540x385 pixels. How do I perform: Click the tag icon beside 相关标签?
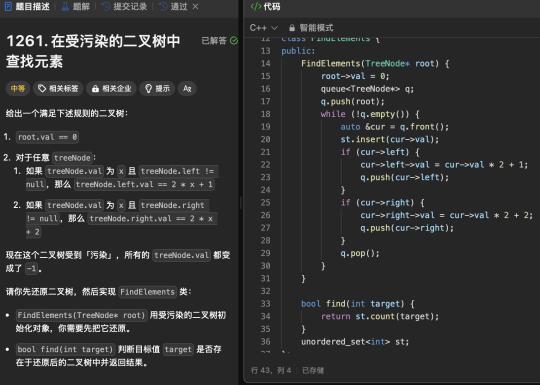point(42,89)
